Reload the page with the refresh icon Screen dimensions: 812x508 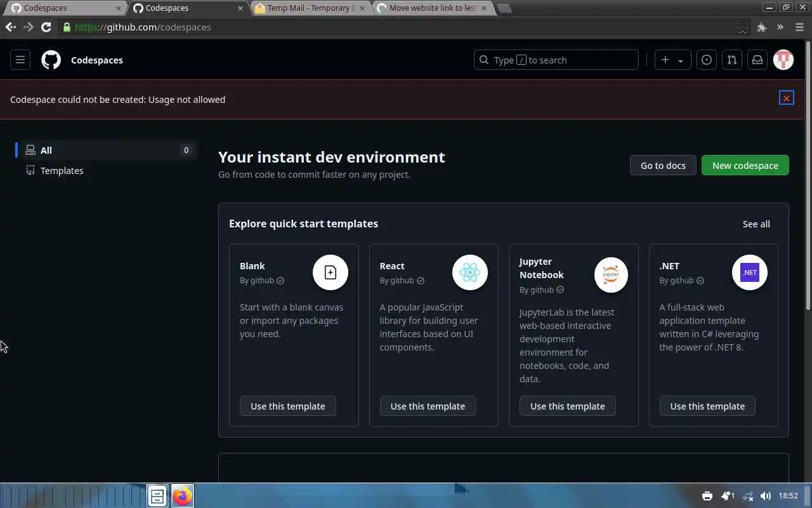click(46, 27)
